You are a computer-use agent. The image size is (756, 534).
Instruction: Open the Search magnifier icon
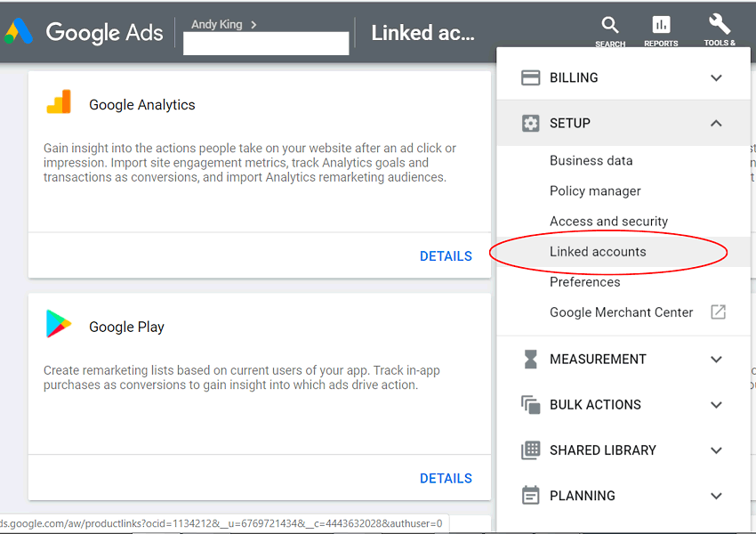pyautogui.click(x=610, y=25)
